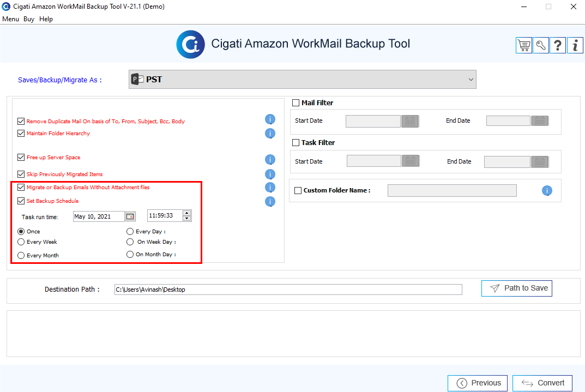Viewport: 585px width, 392px height.
Task: Open the About info icon in header
Action: (x=575, y=45)
